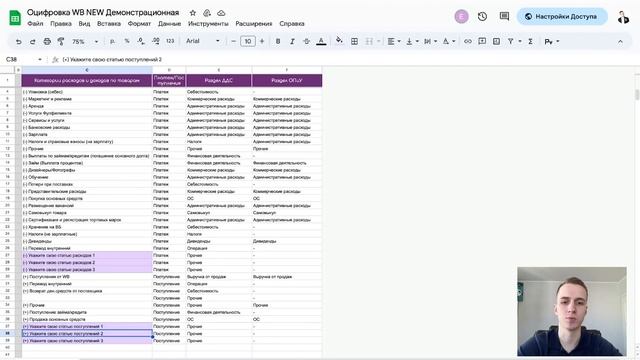Open the Правка menu
The image size is (640, 360).
[61, 24]
